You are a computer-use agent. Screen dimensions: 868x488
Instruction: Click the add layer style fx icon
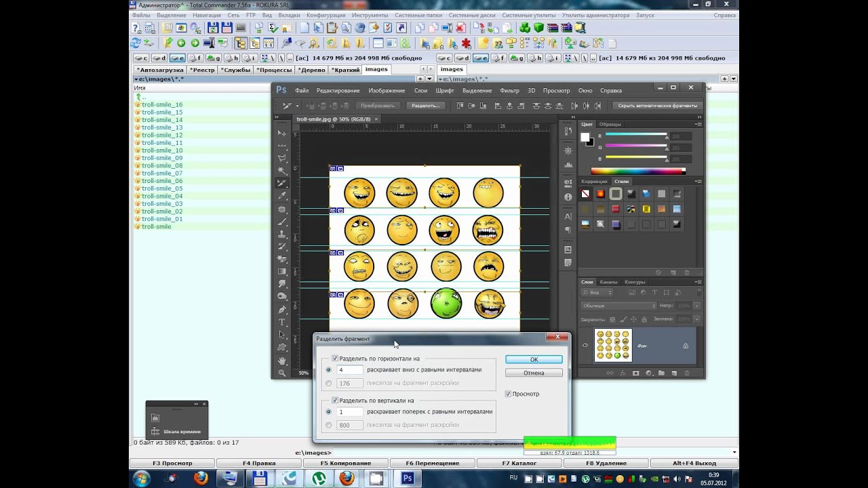623,373
